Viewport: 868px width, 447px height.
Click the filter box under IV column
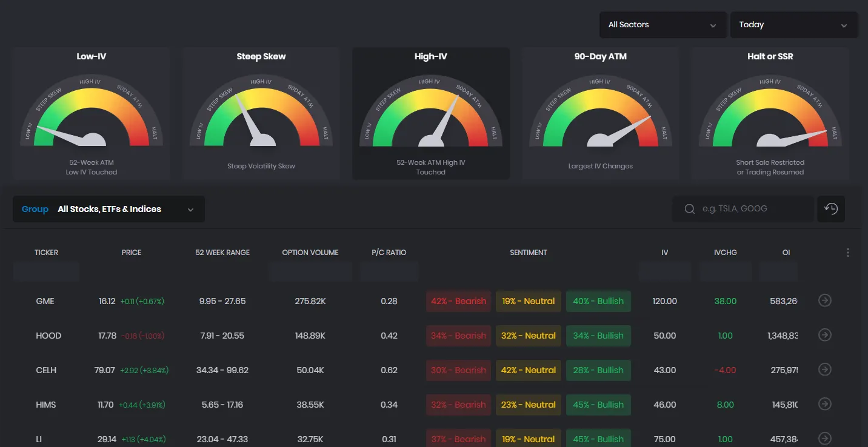click(x=665, y=272)
